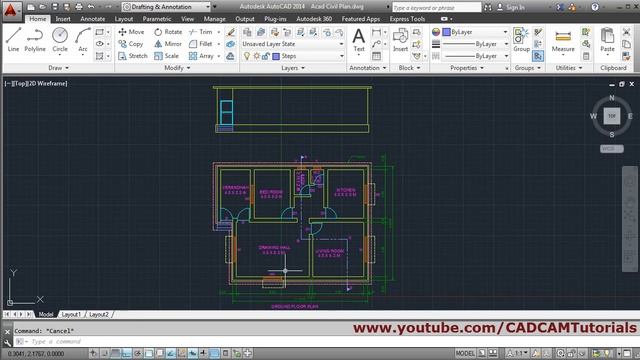Click the Undo arrow in quick access toolbar
Screen dimensions: 640x360
(91, 7)
